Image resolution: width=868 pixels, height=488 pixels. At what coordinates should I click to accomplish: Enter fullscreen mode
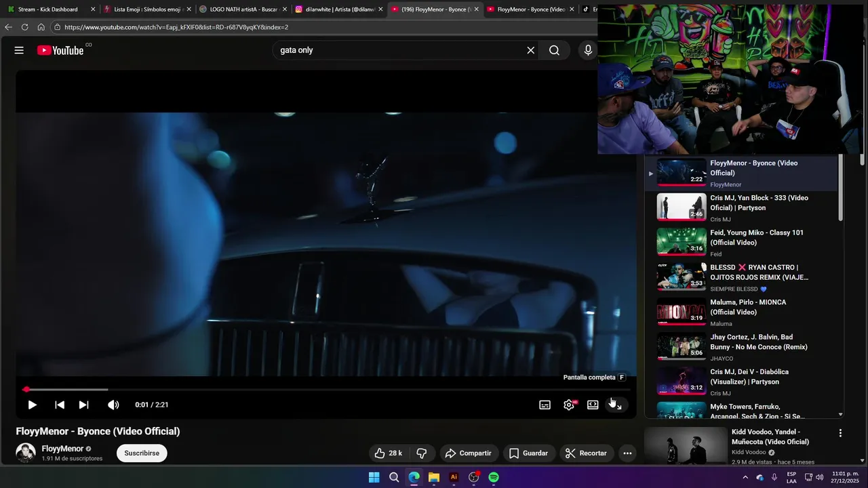(616, 405)
